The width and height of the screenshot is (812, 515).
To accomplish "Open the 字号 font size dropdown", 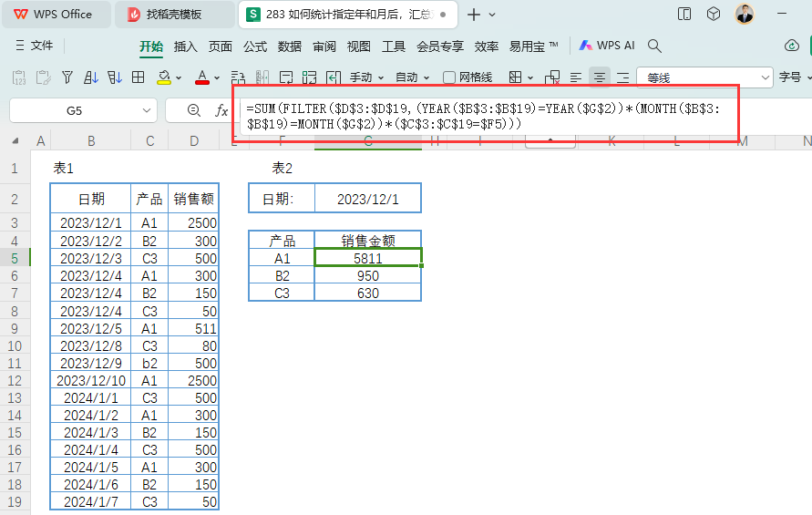I will (795, 77).
